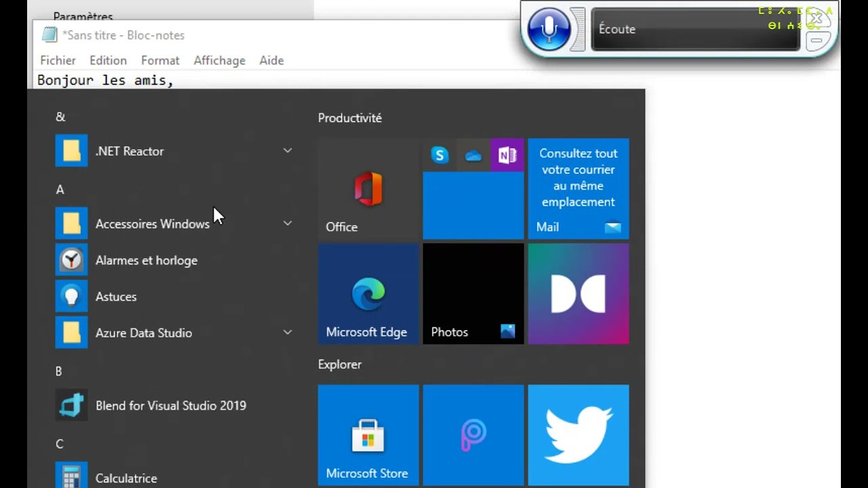Click the B letter header

pos(58,371)
